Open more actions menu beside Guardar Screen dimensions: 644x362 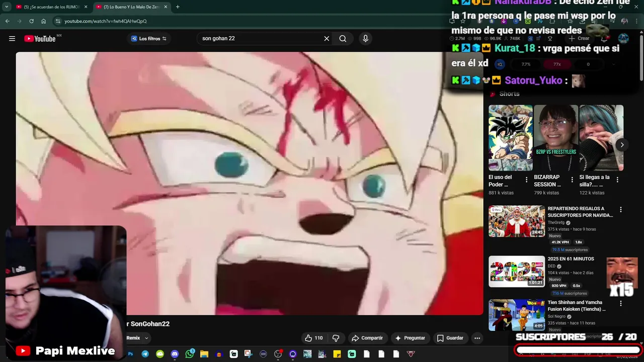pos(477,338)
